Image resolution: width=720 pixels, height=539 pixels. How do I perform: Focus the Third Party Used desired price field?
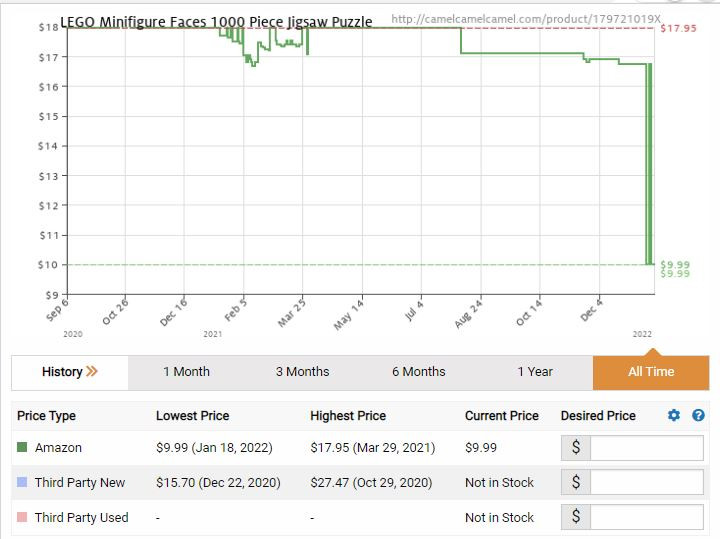[x=647, y=517]
